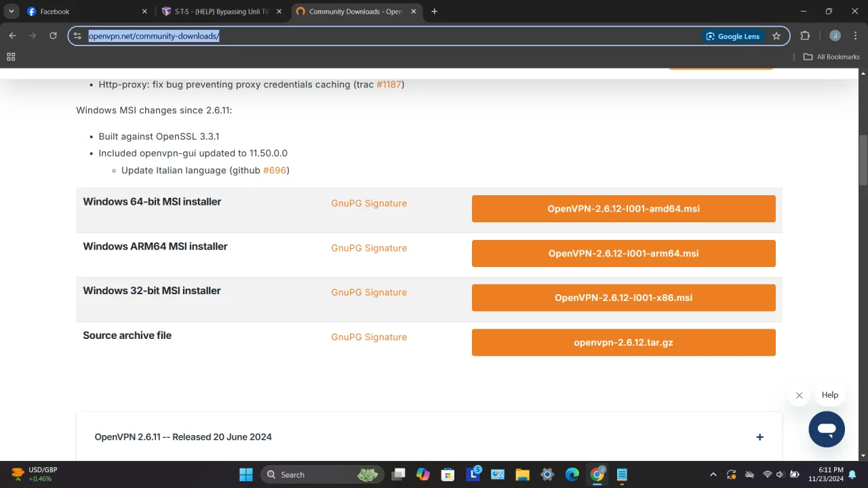
Task: Reload the current page
Action: point(53,36)
